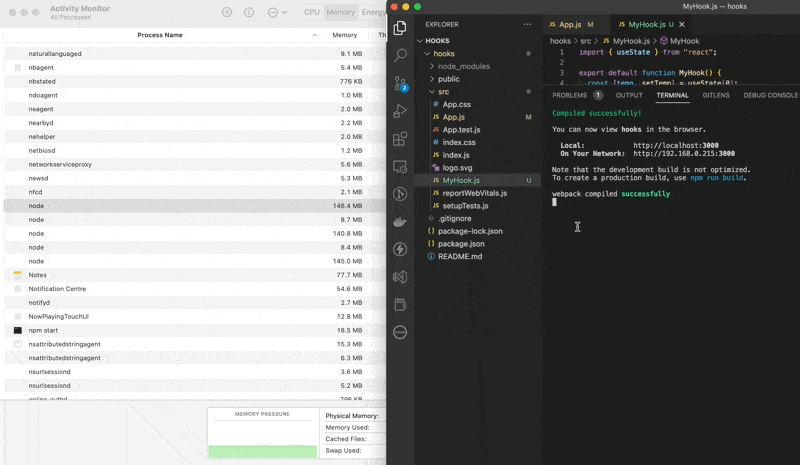
Task: Select the Notes process row
Action: (195, 275)
